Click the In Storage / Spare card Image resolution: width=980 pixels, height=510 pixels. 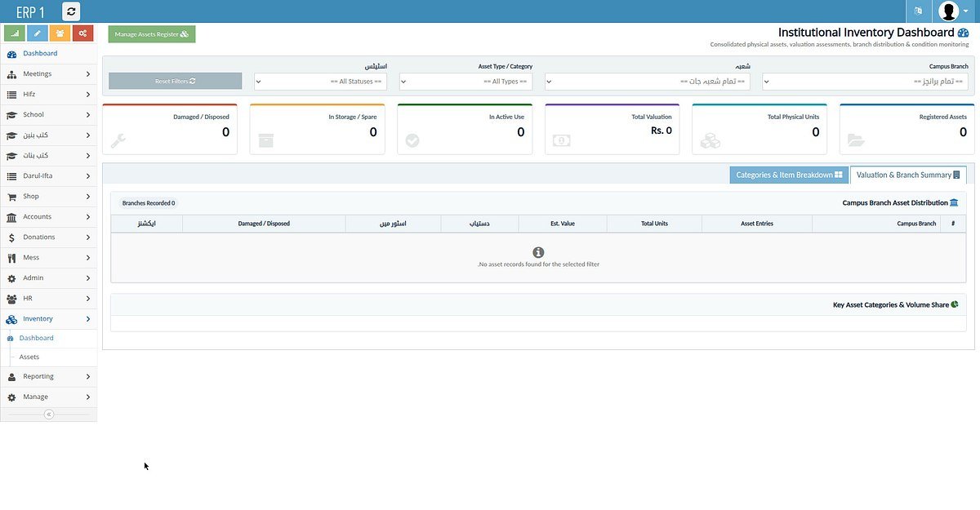click(x=317, y=129)
